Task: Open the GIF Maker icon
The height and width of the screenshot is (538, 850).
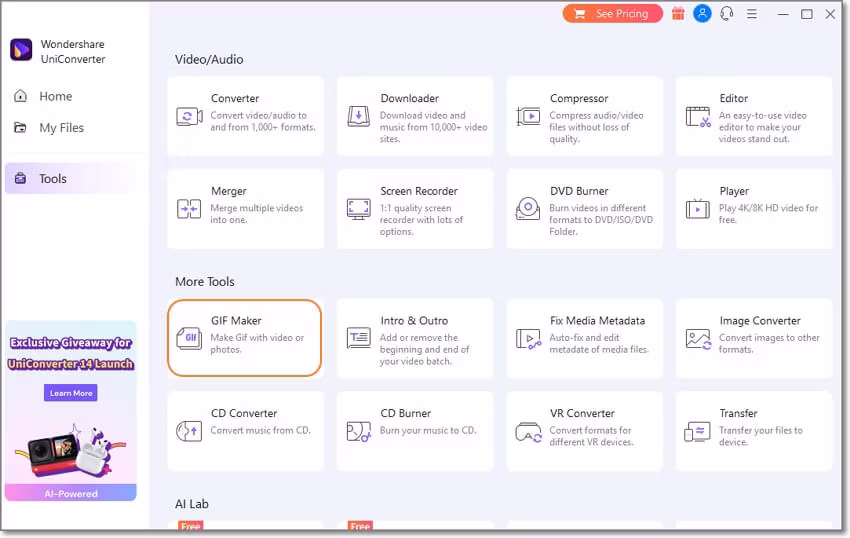Action: [189, 338]
